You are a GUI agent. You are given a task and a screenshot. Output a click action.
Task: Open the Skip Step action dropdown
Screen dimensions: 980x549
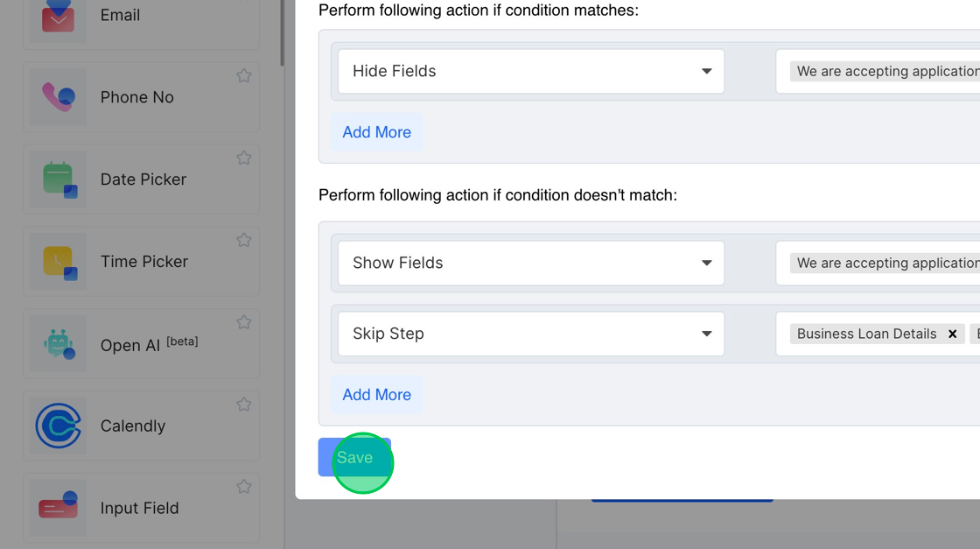click(x=530, y=334)
